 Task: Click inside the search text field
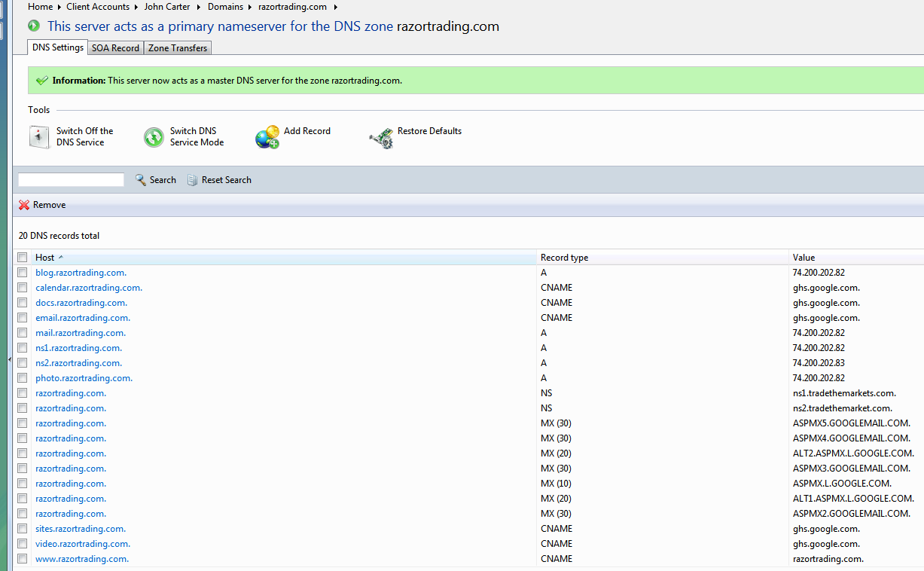(70, 179)
